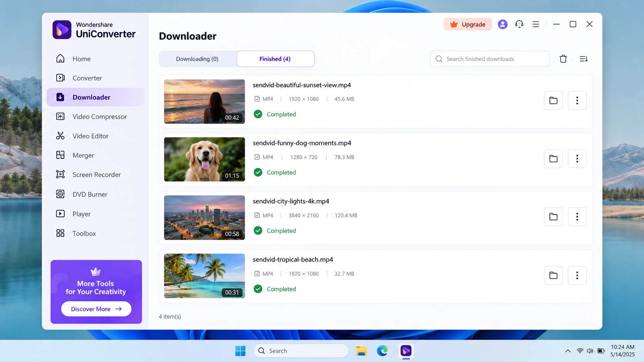
Task: Open the hamburger main menu
Action: click(536, 24)
